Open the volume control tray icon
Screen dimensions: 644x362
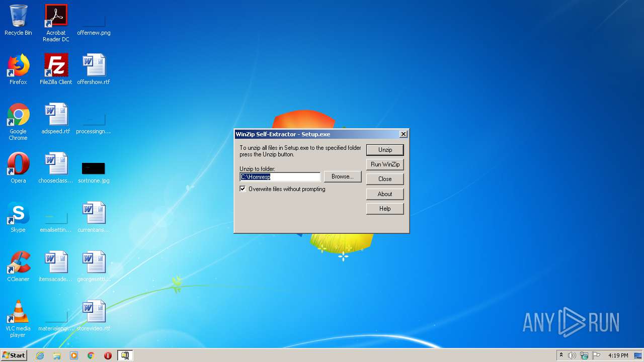[x=572, y=355]
